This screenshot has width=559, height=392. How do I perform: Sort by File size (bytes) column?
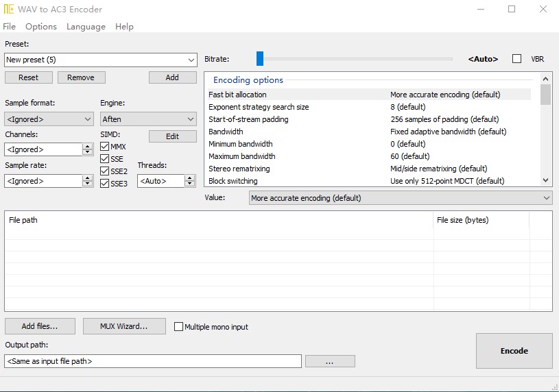[481, 220]
